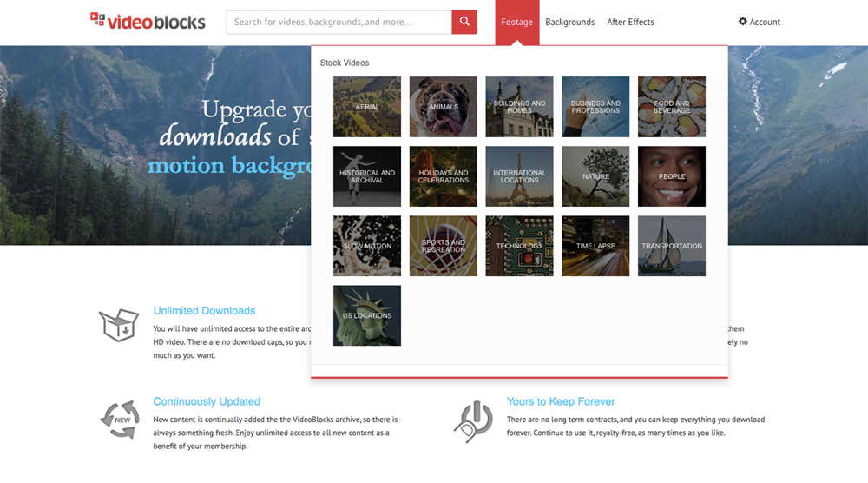Open the Business and Professions category

[x=595, y=107]
